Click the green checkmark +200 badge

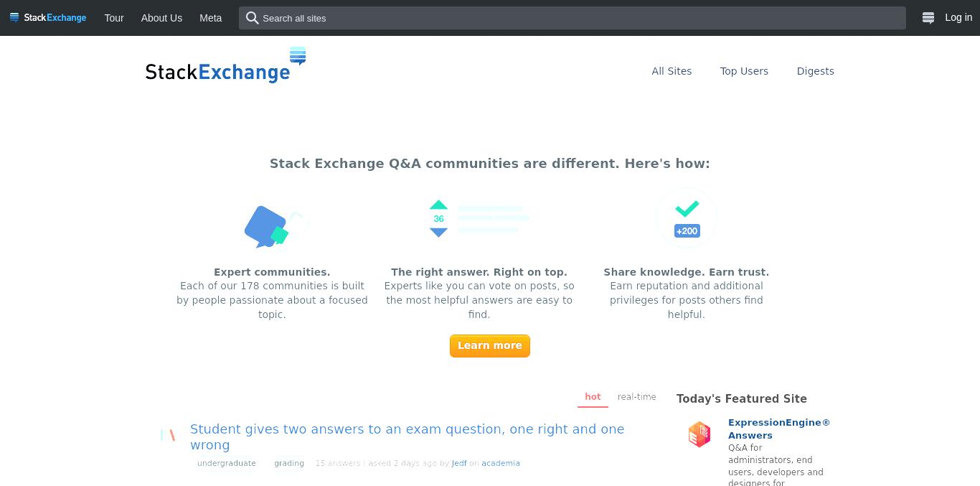click(687, 218)
